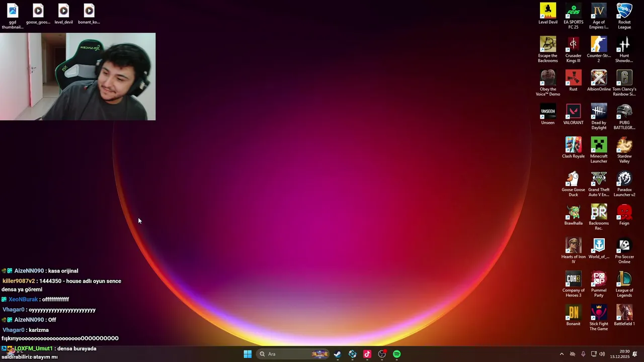Click chat username LOXFM_Umut1
Viewport: 644px width, 362px height.
[33, 348]
